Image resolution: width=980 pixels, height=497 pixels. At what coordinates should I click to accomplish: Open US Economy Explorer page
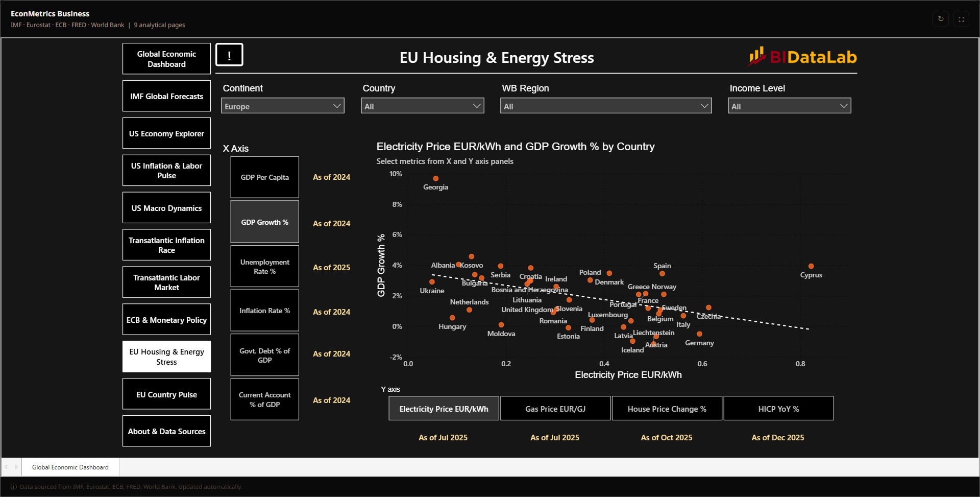[x=166, y=133]
